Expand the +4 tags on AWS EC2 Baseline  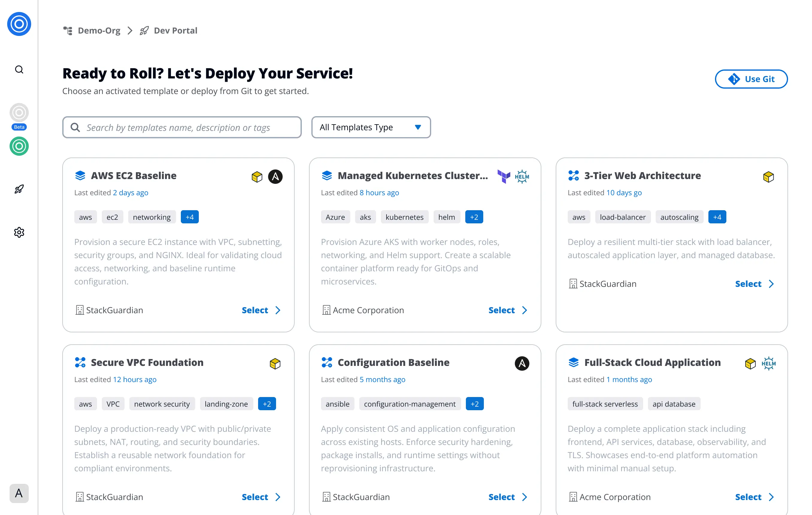(190, 217)
